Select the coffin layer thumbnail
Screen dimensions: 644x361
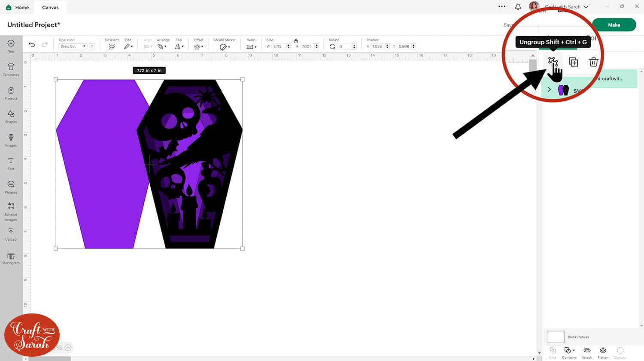point(563,90)
